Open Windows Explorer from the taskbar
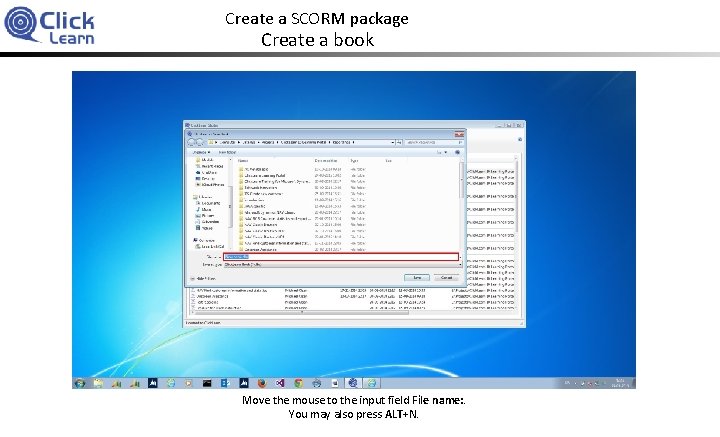Viewport: 720px width, 437px height. pos(98,383)
